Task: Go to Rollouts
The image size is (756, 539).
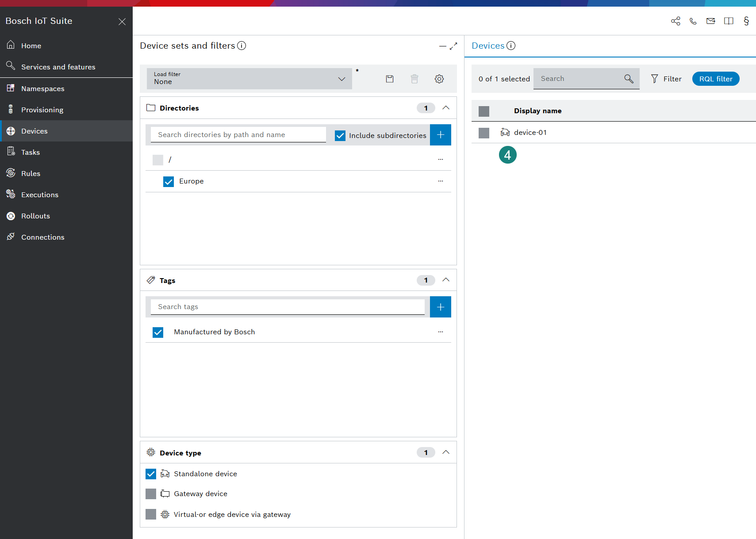Action: [x=66, y=216]
